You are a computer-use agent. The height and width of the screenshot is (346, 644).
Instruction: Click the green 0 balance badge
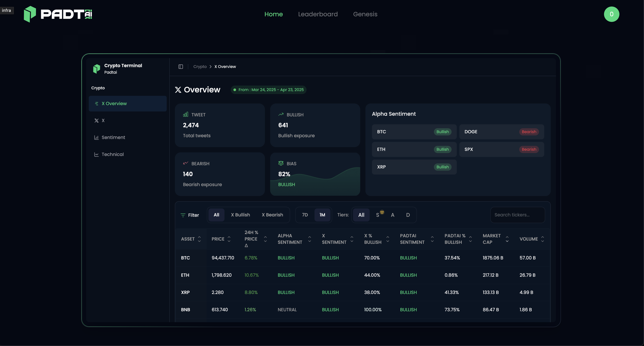tap(612, 14)
